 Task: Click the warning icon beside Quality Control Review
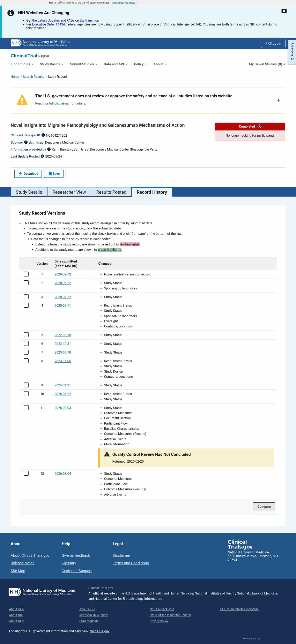(107, 454)
